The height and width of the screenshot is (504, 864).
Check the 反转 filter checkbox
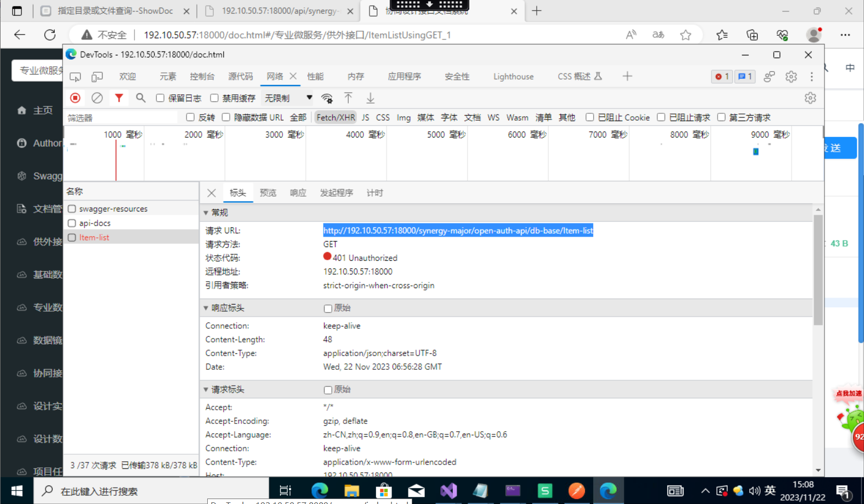click(x=190, y=117)
